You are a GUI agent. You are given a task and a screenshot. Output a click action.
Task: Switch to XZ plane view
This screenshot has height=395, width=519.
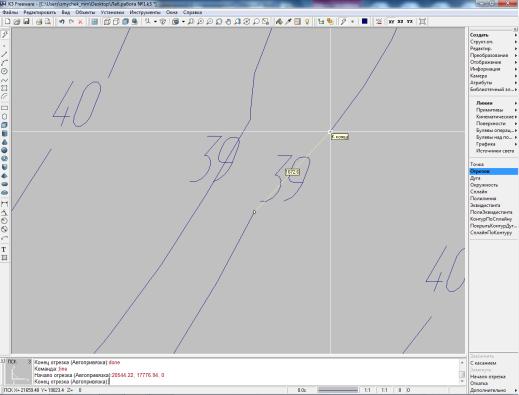coord(400,22)
